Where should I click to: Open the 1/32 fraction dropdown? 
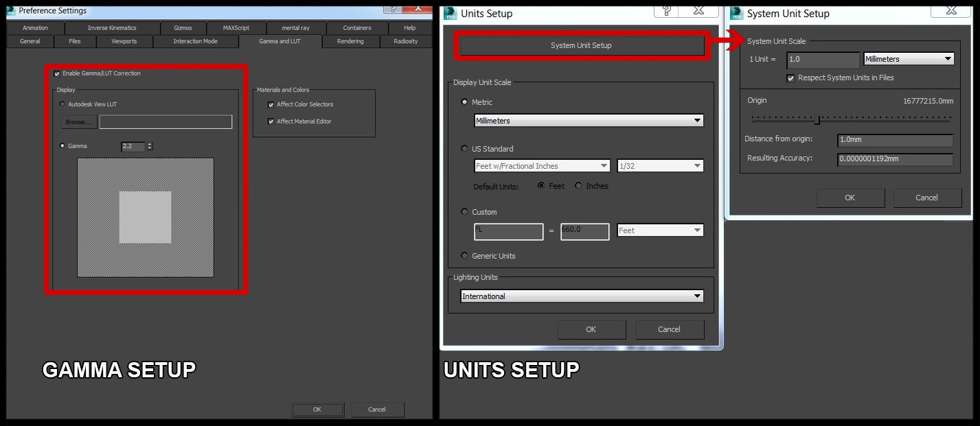[x=660, y=166]
